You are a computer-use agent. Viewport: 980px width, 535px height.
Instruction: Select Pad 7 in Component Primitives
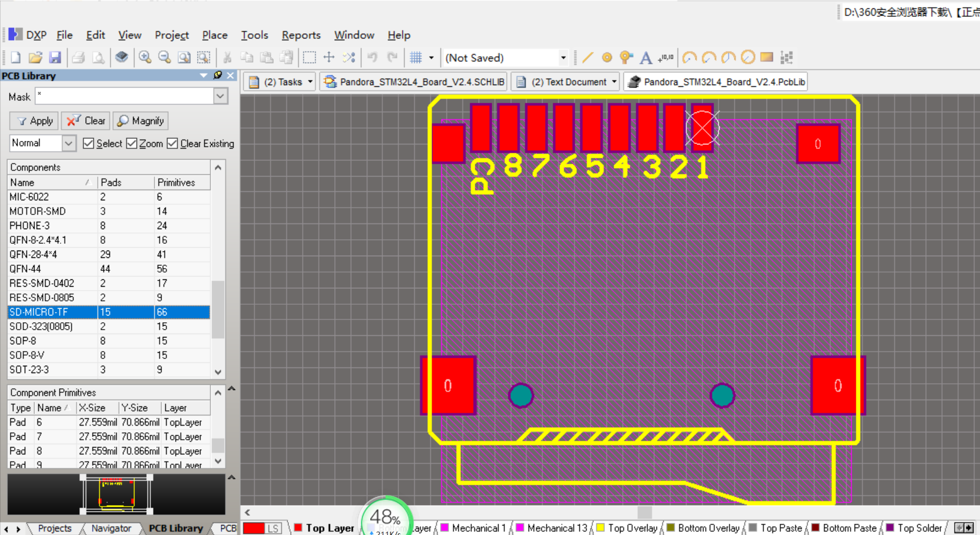point(108,437)
